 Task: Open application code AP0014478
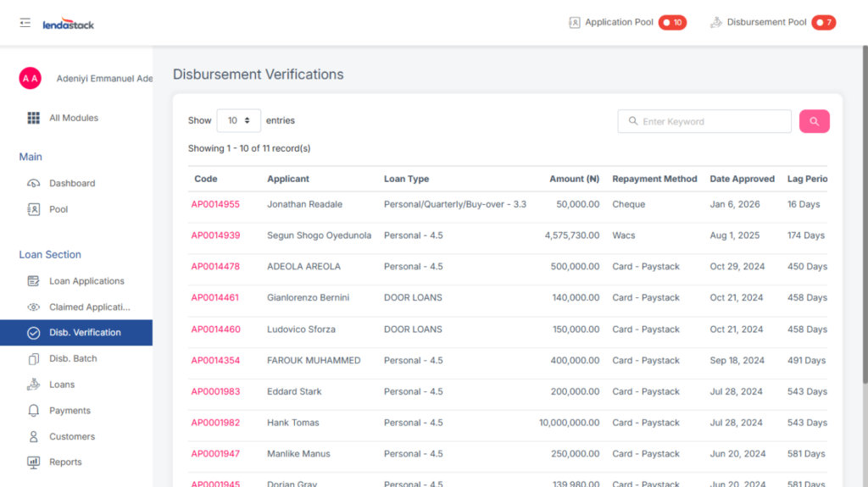point(215,266)
